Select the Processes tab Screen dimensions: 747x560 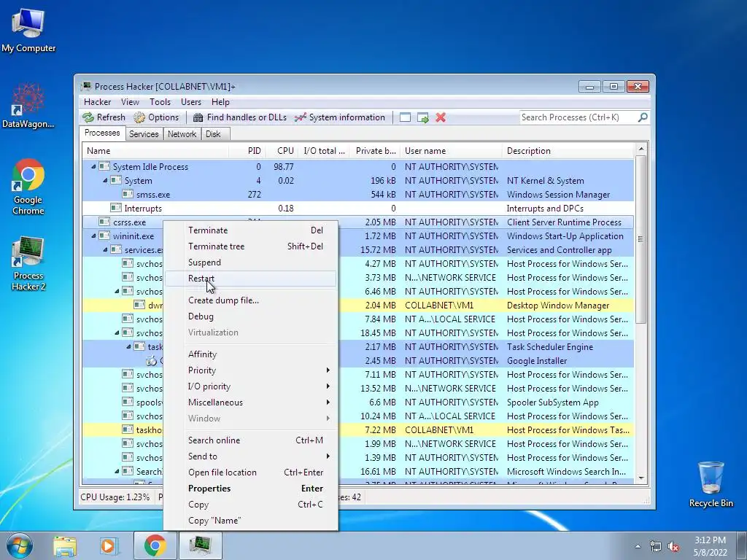pyautogui.click(x=102, y=133)
